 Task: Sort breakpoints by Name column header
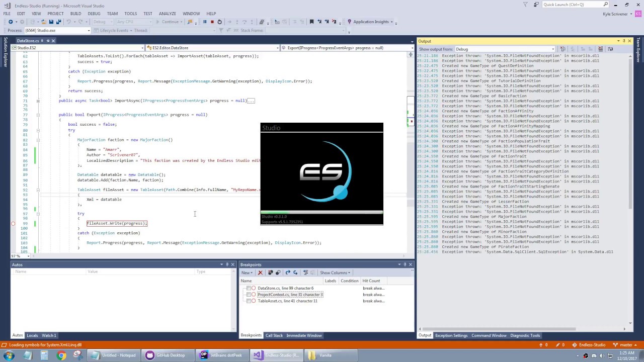[x=281, y=281]
